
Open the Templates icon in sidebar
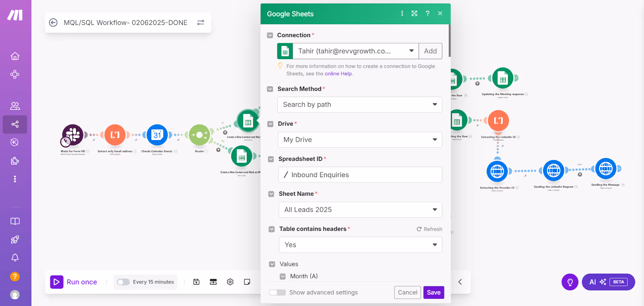tap(15, 142)
